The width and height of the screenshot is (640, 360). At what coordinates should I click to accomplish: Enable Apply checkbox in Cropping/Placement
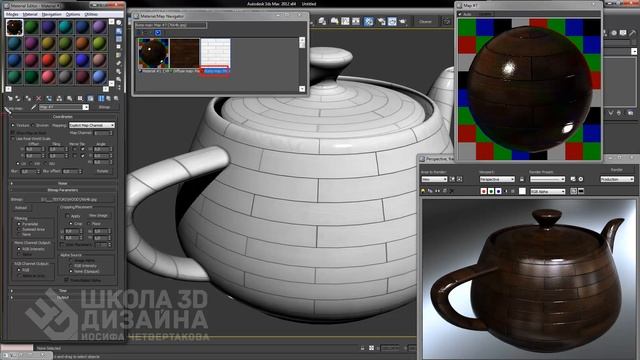point(67,216)
